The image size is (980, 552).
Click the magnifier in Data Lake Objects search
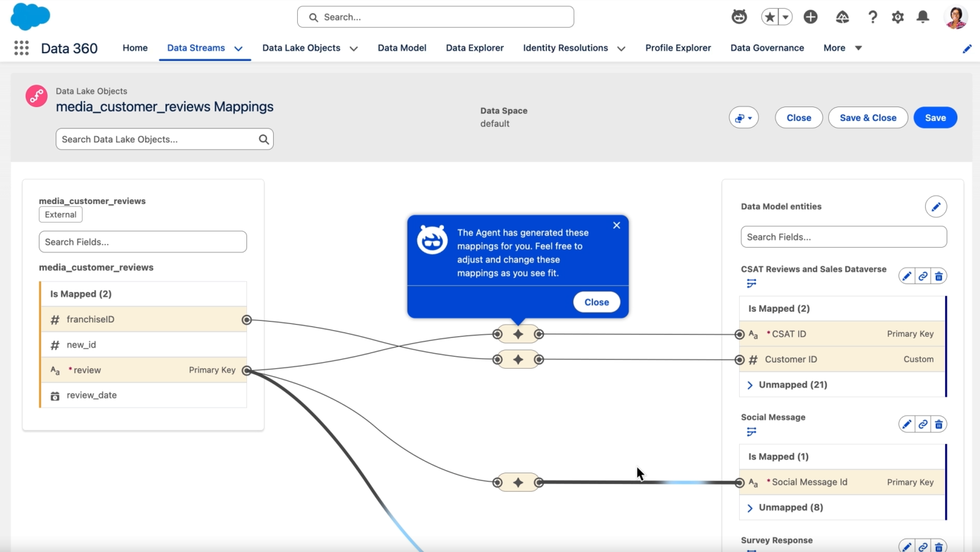pos(263,139)
